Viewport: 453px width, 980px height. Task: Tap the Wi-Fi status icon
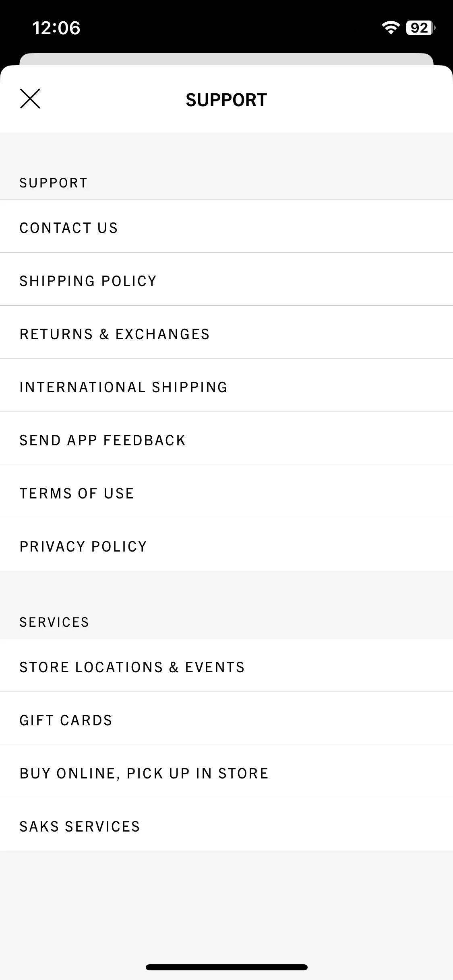point(390,28)
